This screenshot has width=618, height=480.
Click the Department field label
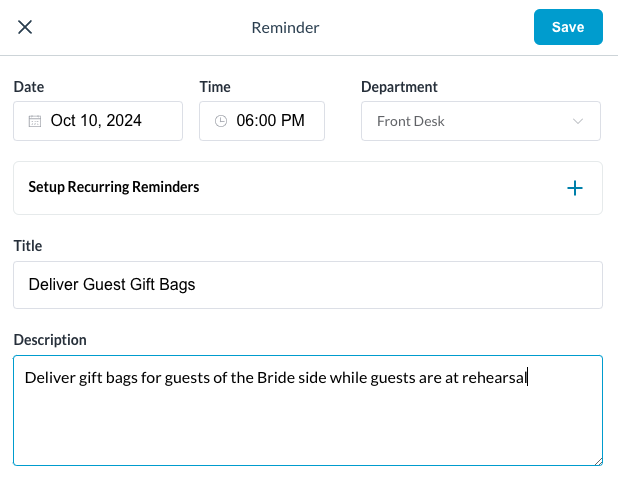click(399, 87)
